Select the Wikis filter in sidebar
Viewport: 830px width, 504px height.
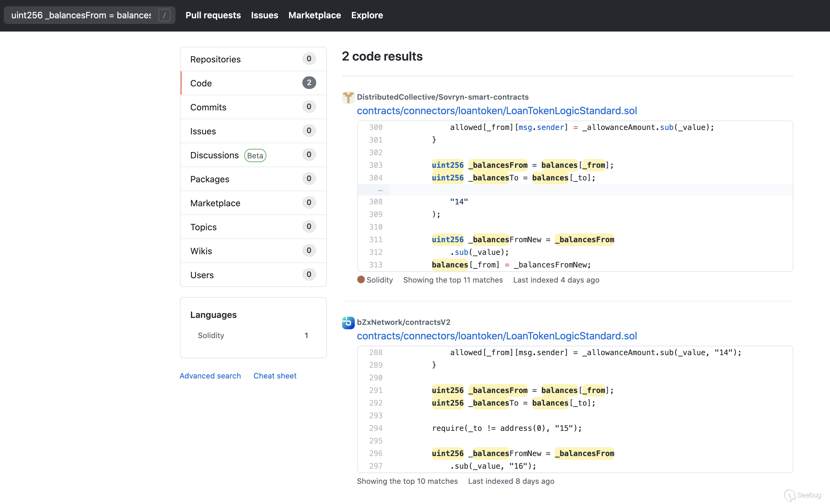point(201,251)
